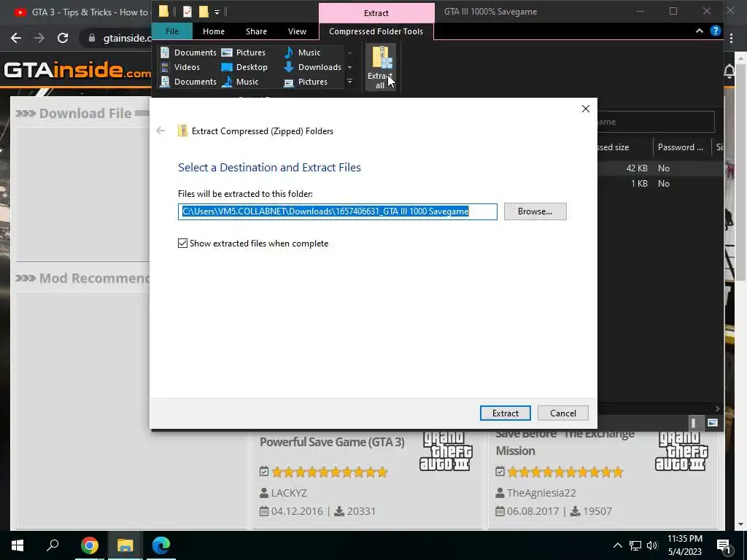Open Save Before The Exchange Mission link
747x560 pixels.
[x=565, y=443]
